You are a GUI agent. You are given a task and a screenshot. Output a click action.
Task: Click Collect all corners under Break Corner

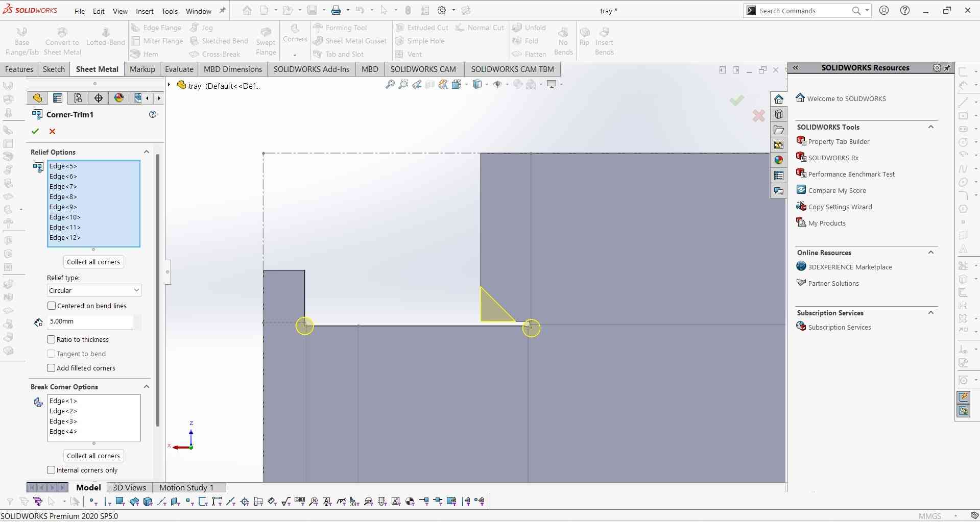(93, 456)
